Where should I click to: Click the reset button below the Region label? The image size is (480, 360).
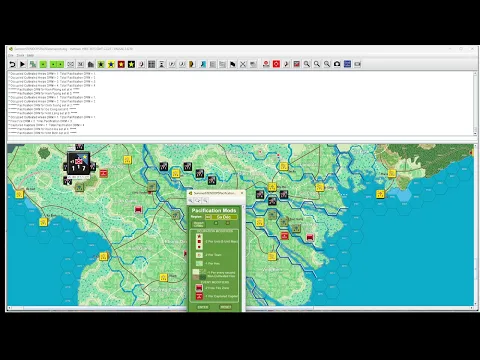pos(199,224)
